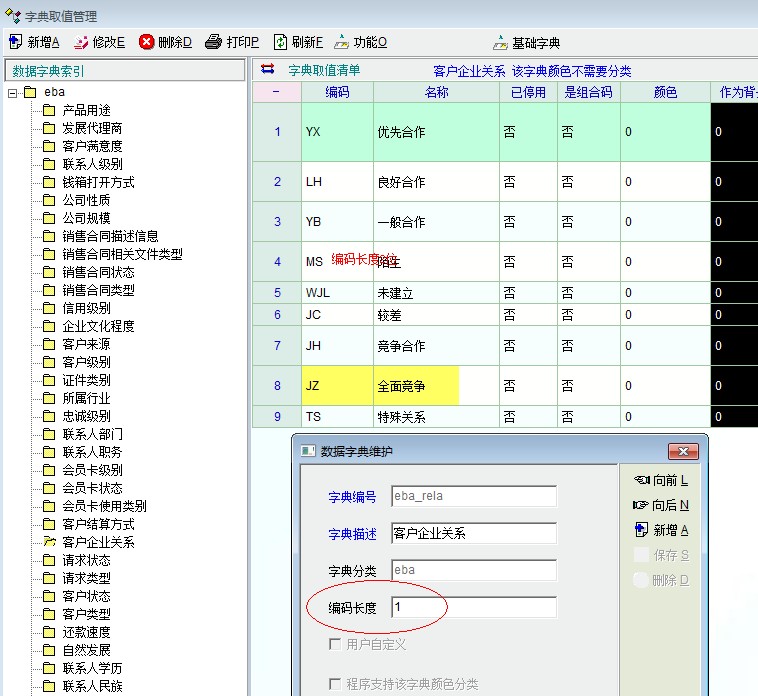Open 基础字典 from the toolbar
The image size is (758, 696).
click(x=500, y=43)
